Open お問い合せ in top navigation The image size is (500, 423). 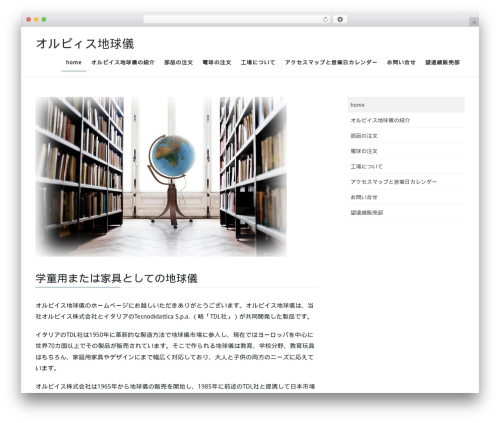pyautogui.click(x=401, y=62)
